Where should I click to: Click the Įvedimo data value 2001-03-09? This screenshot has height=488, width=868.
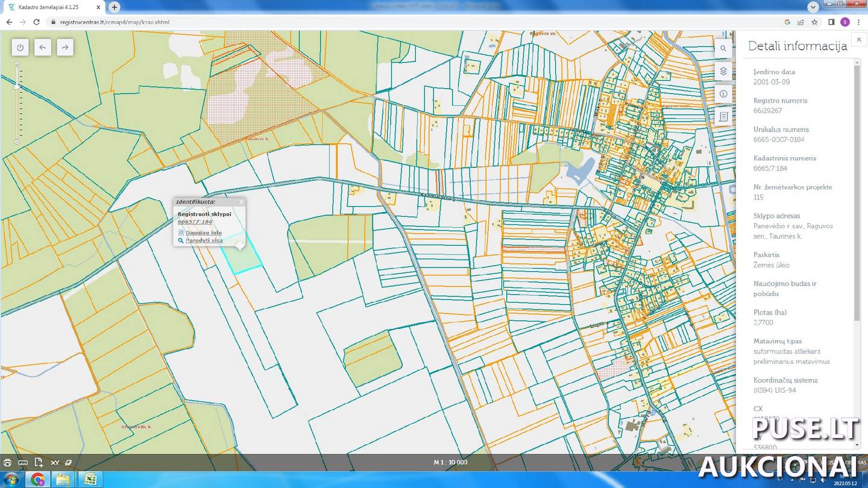click(772, 82)
